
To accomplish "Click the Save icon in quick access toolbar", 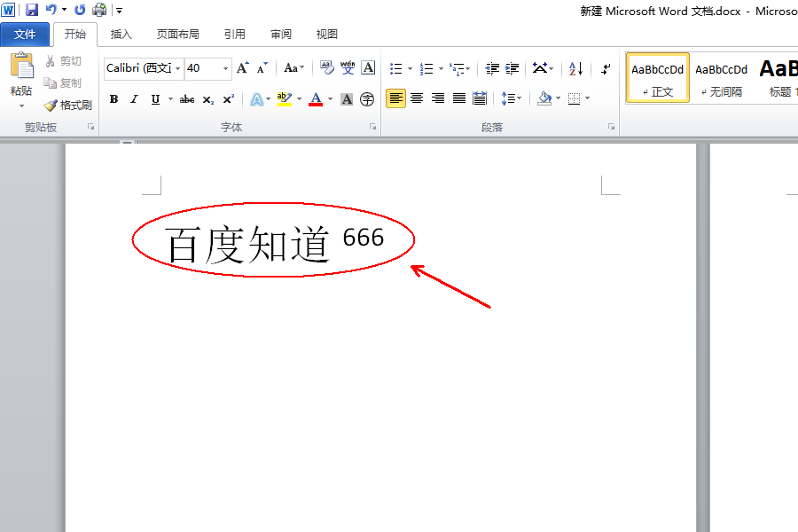I will [x=32, y=10].
